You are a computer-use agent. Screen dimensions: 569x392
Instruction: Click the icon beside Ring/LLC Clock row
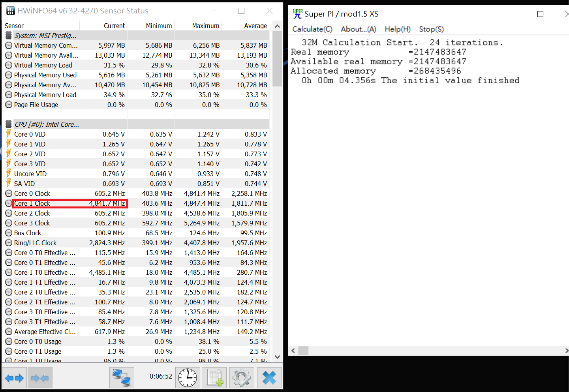click(x=9, y=243)
